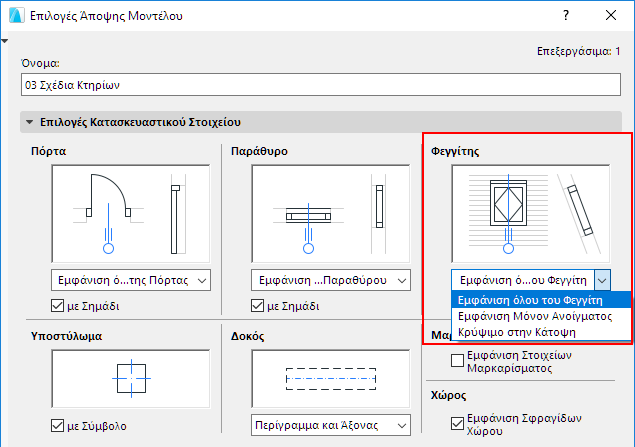The image size is (635, 447).
Task: Toggle the Window 'με Σημάδι' checkbox
Action: tap(259, 306)
